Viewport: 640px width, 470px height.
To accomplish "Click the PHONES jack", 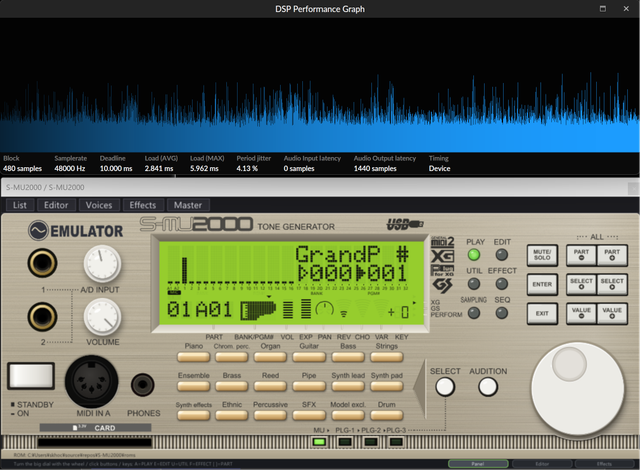I will click(x=142, y=384).
